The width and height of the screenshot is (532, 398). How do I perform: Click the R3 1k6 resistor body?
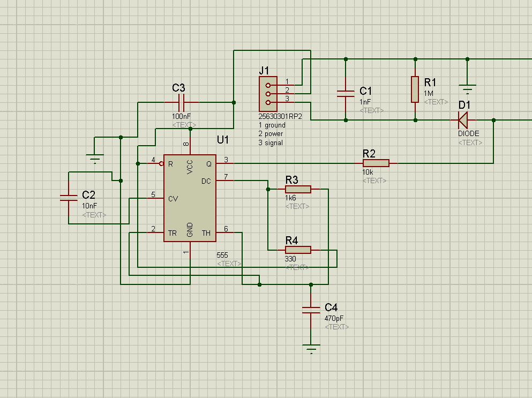click(x=298, y=189)
